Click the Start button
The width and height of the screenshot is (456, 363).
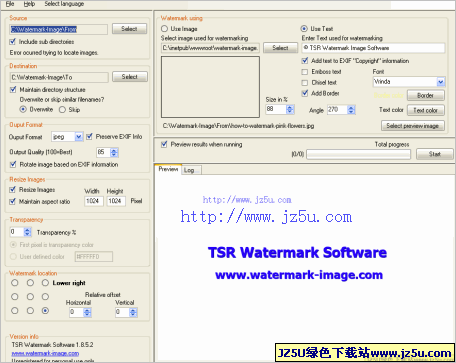click(x=435, y=154)
